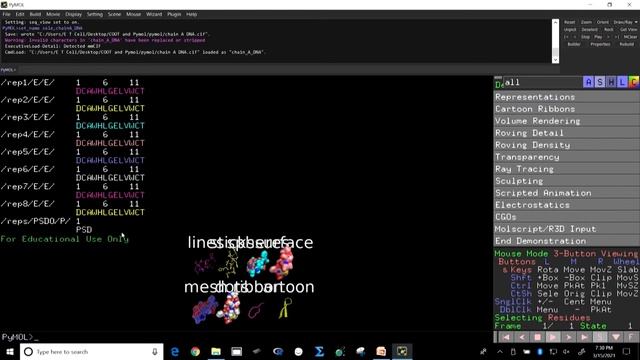Click the Stop button in top-right panel
The width and height of the screenshot is (640, 360).
pyautogui.click(x=585, y=37)
